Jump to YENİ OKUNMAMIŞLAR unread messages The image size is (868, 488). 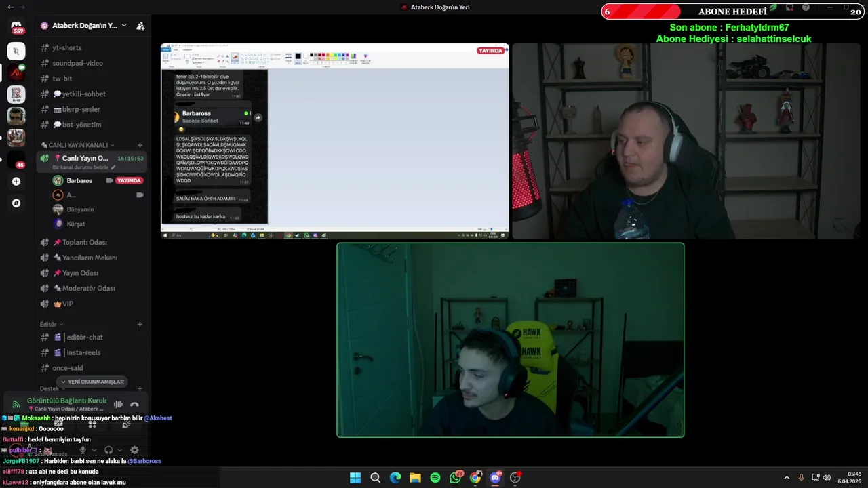point(92,382)
